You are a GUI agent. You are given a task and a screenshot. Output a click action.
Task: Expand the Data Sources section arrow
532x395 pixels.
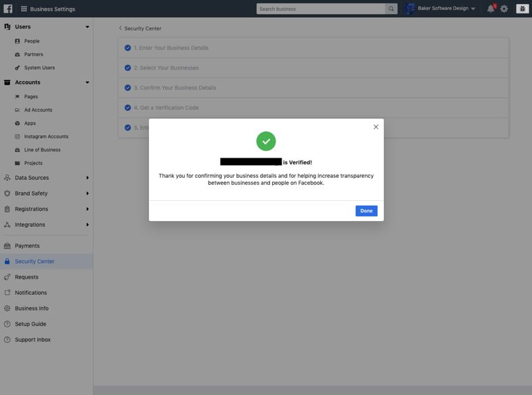click(87, 178)
